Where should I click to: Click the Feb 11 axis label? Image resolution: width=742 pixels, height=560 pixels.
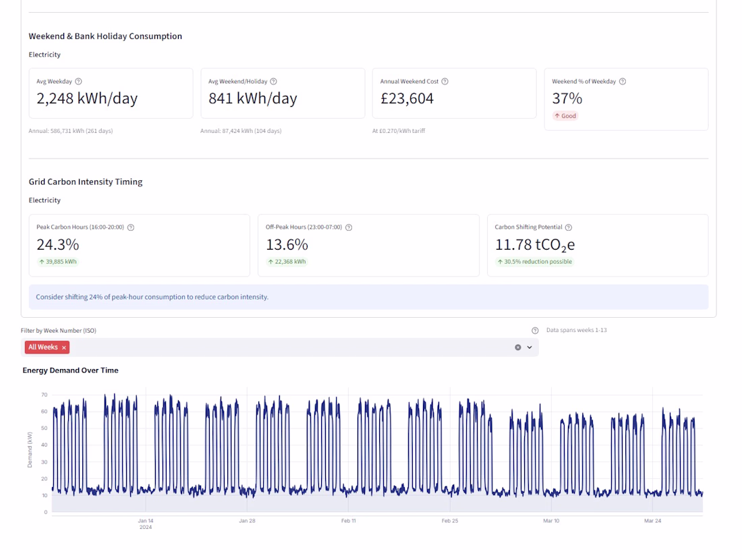[348, 521]
